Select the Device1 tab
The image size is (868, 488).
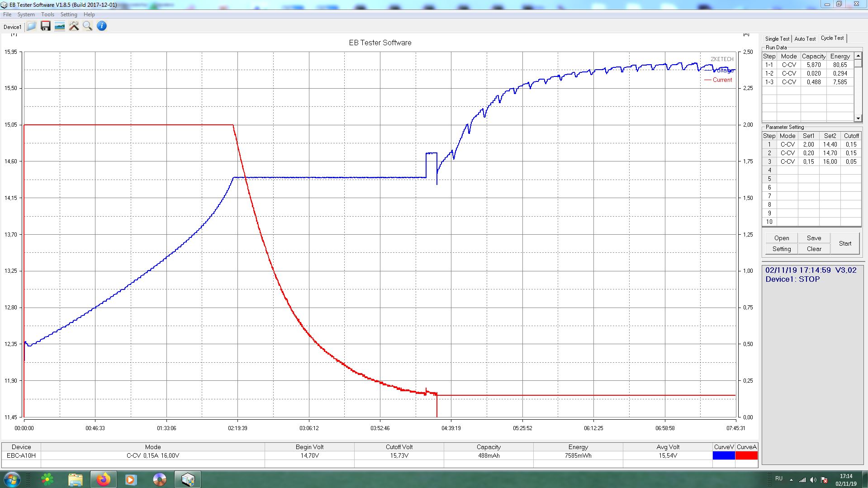(12, 27)
